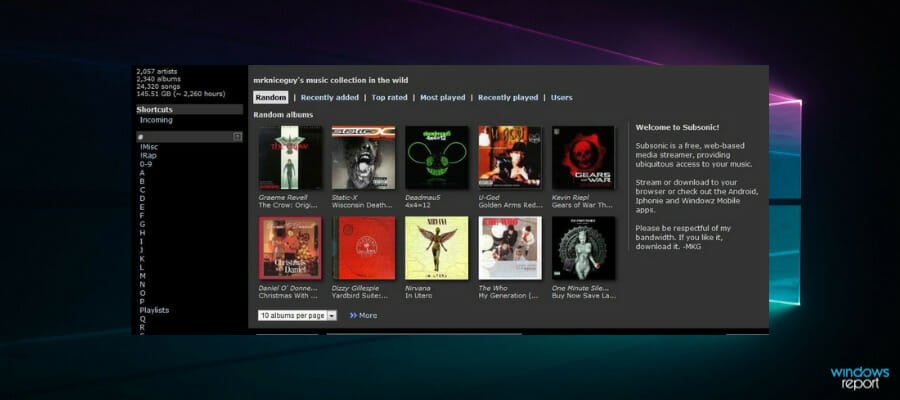Screen dimensions: 900x400
Task: Select the Random tab
Action: pos(271,98)
